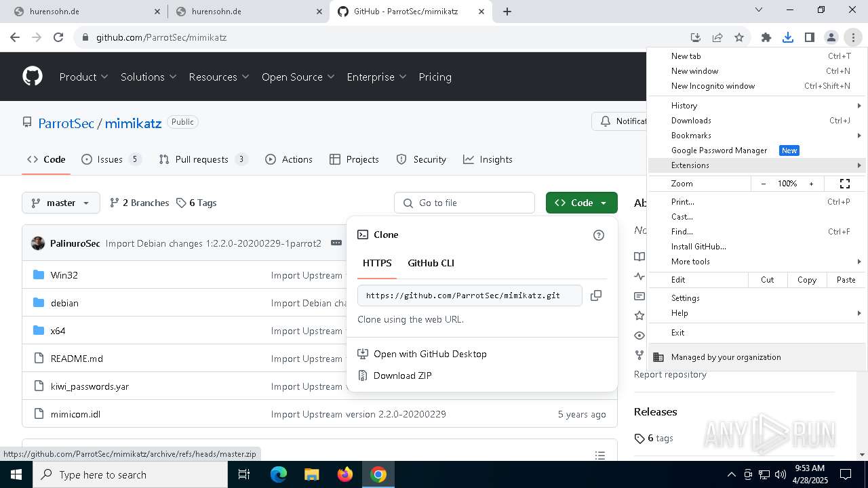868x488 pixels.
Task: View the 6 Tags link
Action: (196, 203)
